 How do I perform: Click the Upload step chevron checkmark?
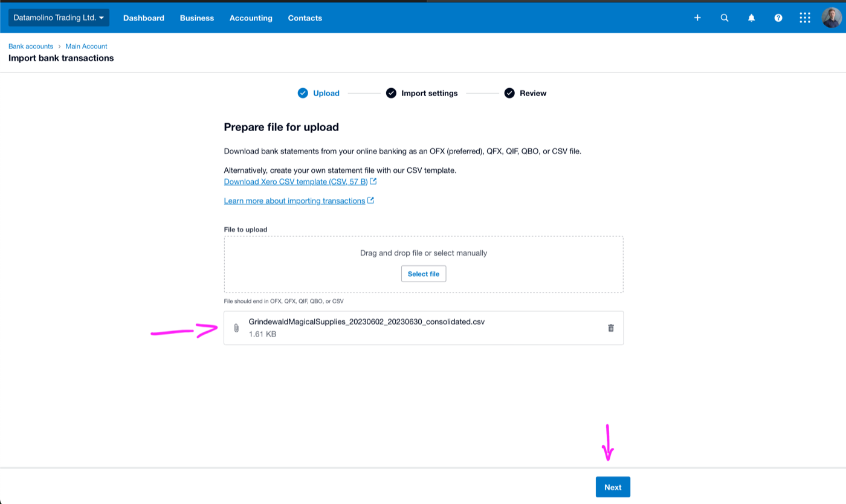(303, 92)
